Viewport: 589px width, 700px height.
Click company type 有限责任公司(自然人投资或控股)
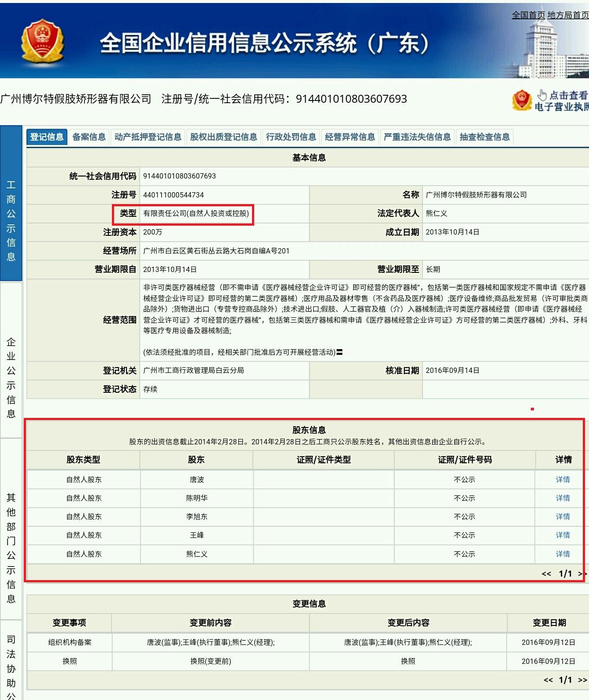[x=196, y=213]
